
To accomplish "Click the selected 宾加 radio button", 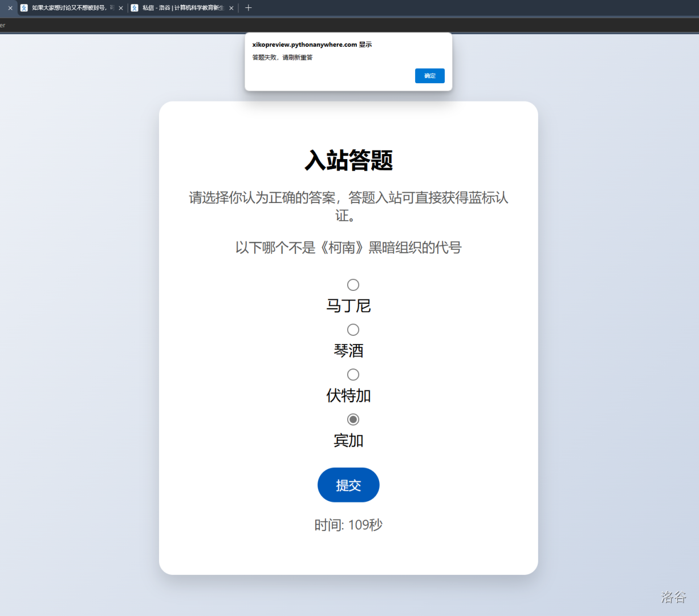I will pyautogui.click(x=353, y=420).
